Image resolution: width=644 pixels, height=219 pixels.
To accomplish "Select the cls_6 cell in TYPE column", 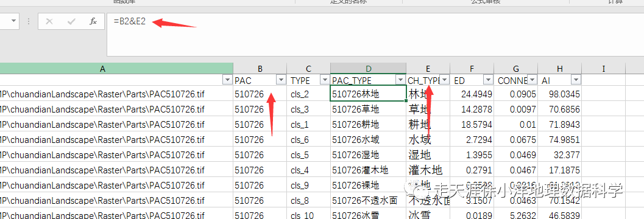I will (x=308, y=139).
